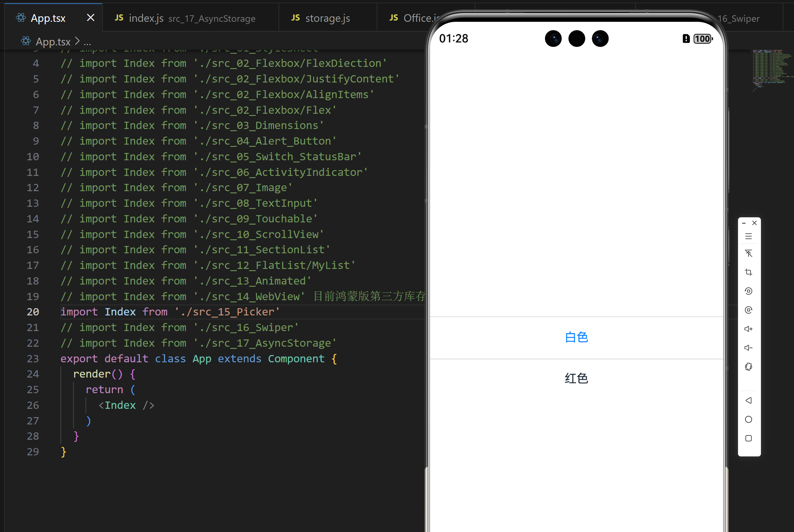This screenshot has width=794, height=532.
Task: Click the './src_05_Switch_StatusBar' path
Action: tap(277, 157)
